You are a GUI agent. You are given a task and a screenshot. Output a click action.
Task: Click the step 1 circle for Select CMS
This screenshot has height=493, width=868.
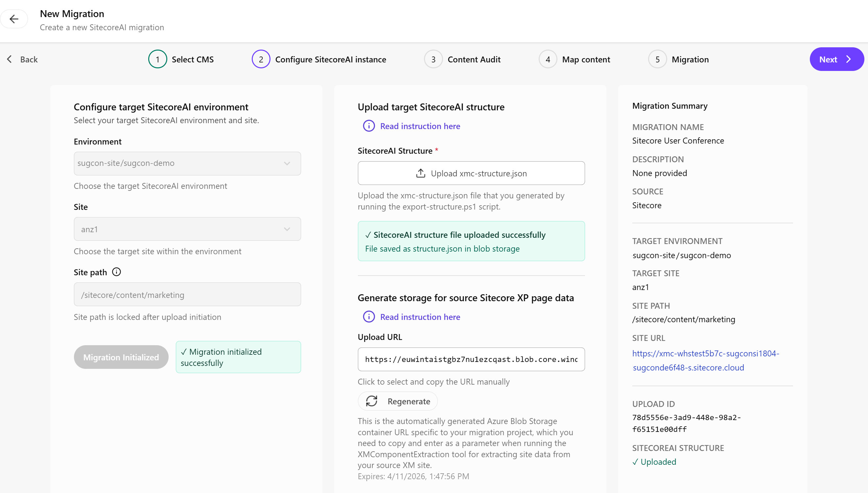tap(157, 59)
